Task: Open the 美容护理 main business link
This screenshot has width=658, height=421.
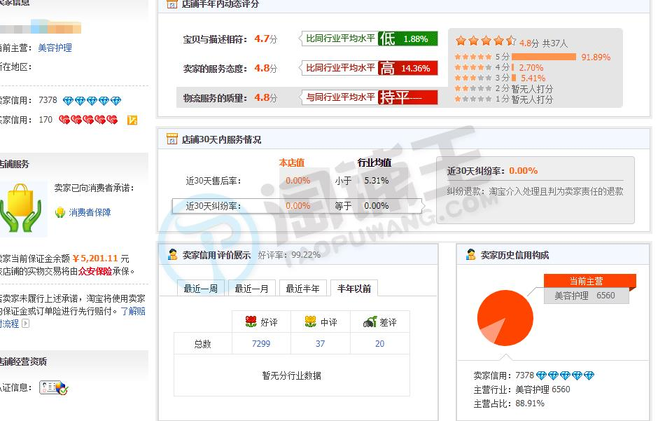Action: click(54, 47)
